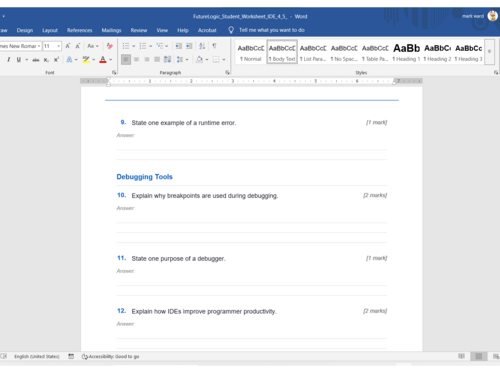Apply yellow text highlight color
Screen dimensions: 500x375
[x=86, y=60]
